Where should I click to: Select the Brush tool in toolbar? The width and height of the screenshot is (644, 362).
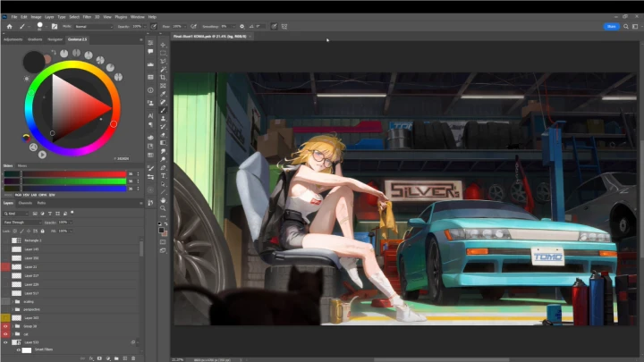pos(163,111)
